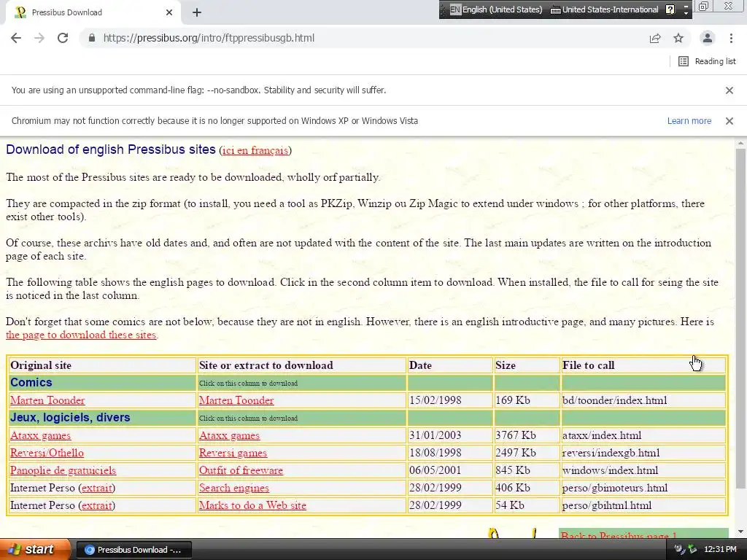Click the taskbar clock showing 12:31 PM

tap(720, 550)
